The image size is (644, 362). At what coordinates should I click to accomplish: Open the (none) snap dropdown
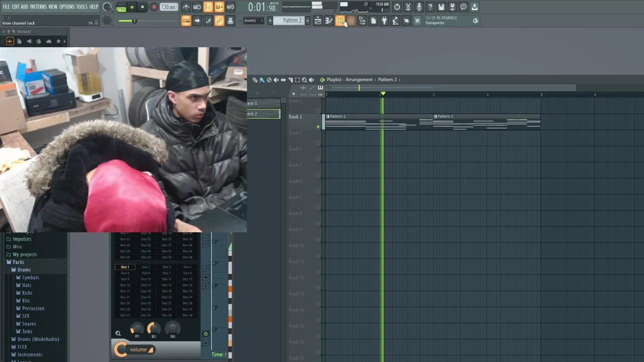254,21
